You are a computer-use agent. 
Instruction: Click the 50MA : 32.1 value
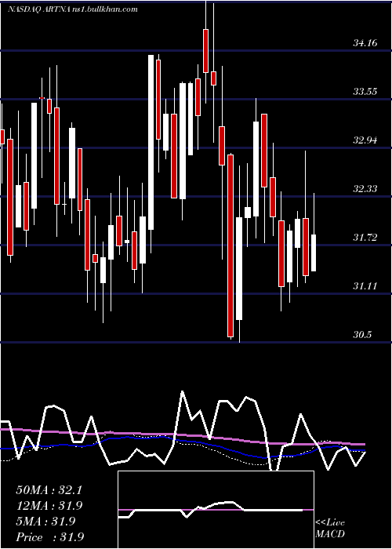point(49,490)
